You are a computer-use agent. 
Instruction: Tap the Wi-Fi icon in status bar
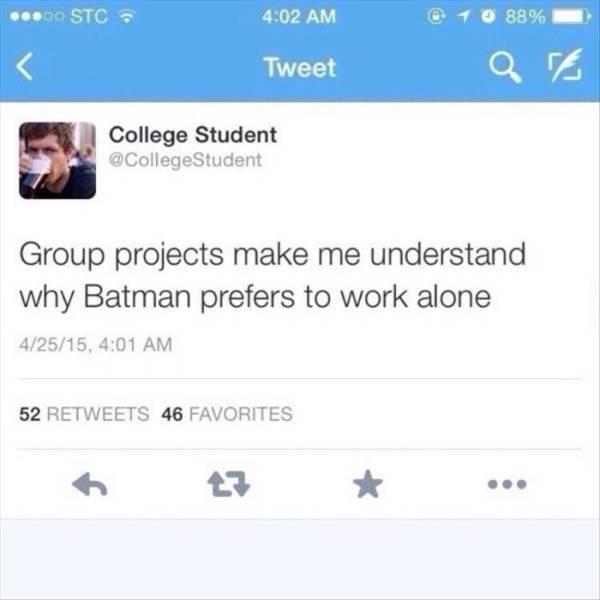pyautogui.click(x=127, y=16)
